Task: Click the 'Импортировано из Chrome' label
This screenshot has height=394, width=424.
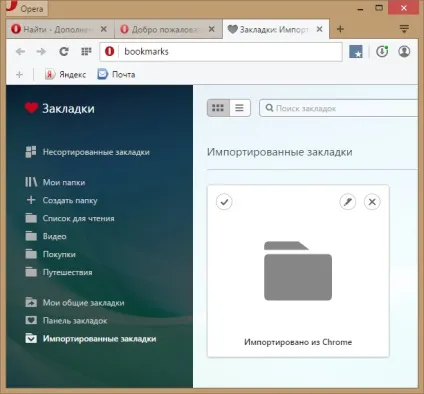Action: click(298, 342)
